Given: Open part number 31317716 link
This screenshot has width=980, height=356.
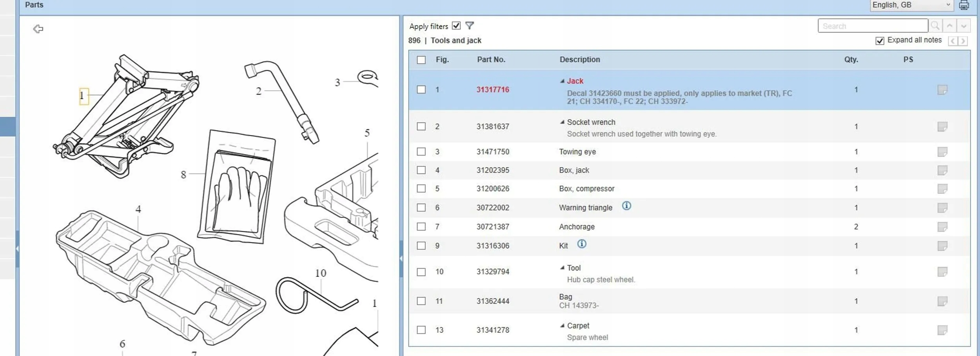Looking at the screenshot, I should (493, 89).
